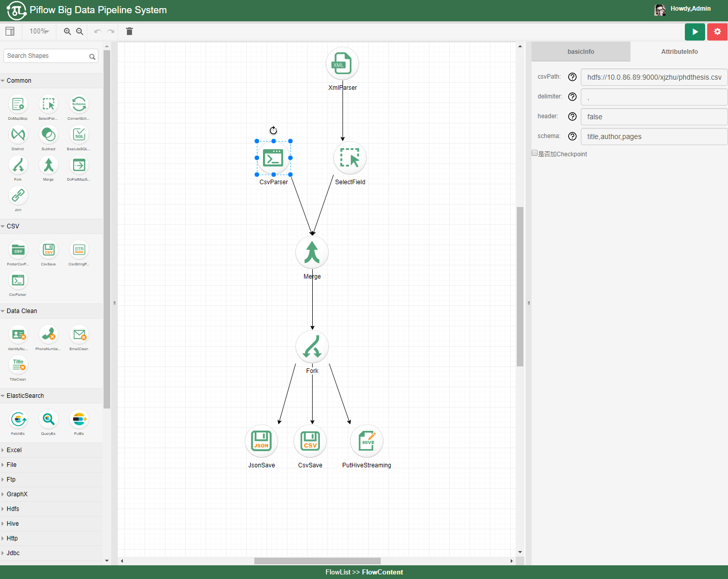Go back to FlowList link

point(338,572)
